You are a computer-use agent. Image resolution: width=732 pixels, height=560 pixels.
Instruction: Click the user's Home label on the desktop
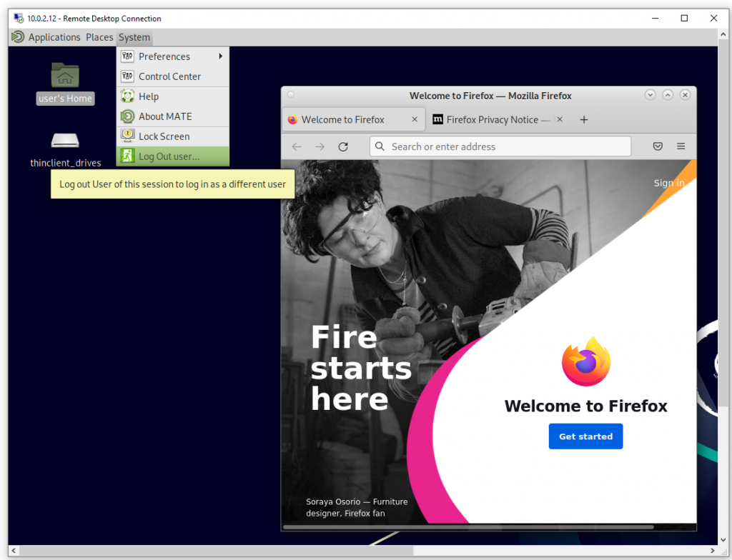pos(65,99)
